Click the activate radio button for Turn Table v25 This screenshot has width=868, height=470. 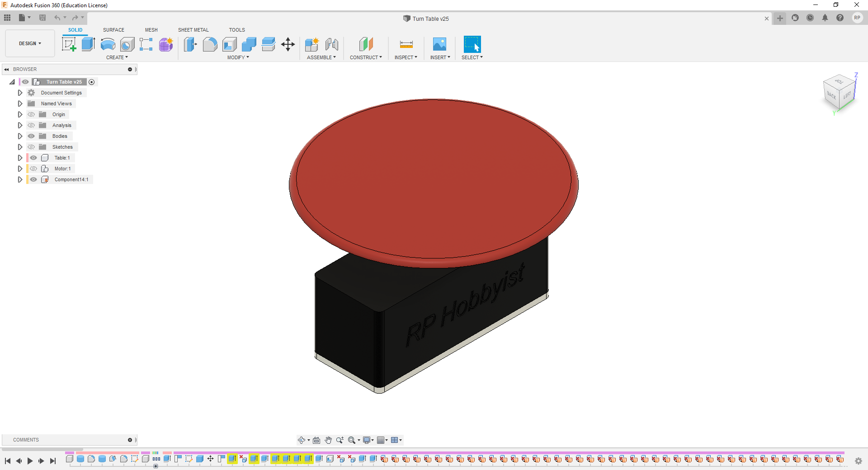tap(92, 82)
